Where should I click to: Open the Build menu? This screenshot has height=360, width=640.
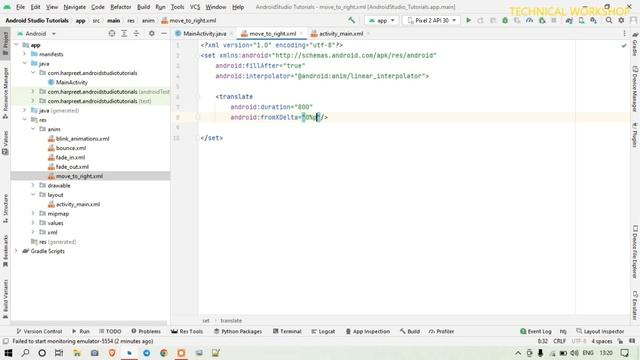(143, 7)
